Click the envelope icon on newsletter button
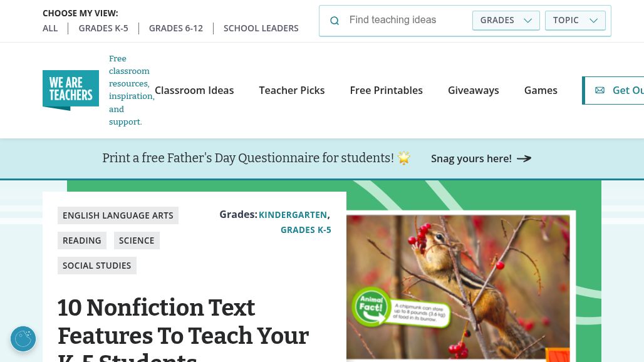The width and height of the screenshot is (644, 362). coord(600,90)
